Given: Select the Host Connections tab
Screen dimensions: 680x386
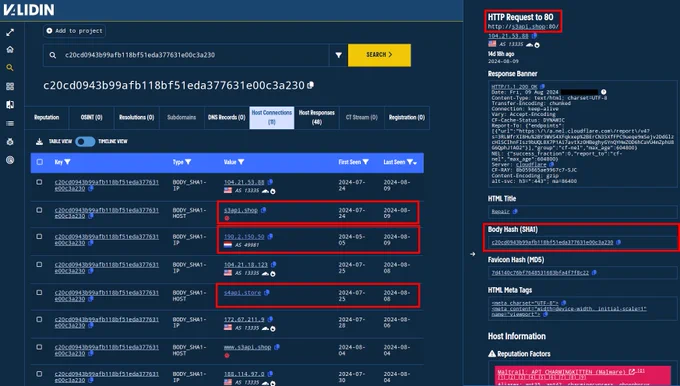Looking at the screenshot, I should (x=271, y=118).
